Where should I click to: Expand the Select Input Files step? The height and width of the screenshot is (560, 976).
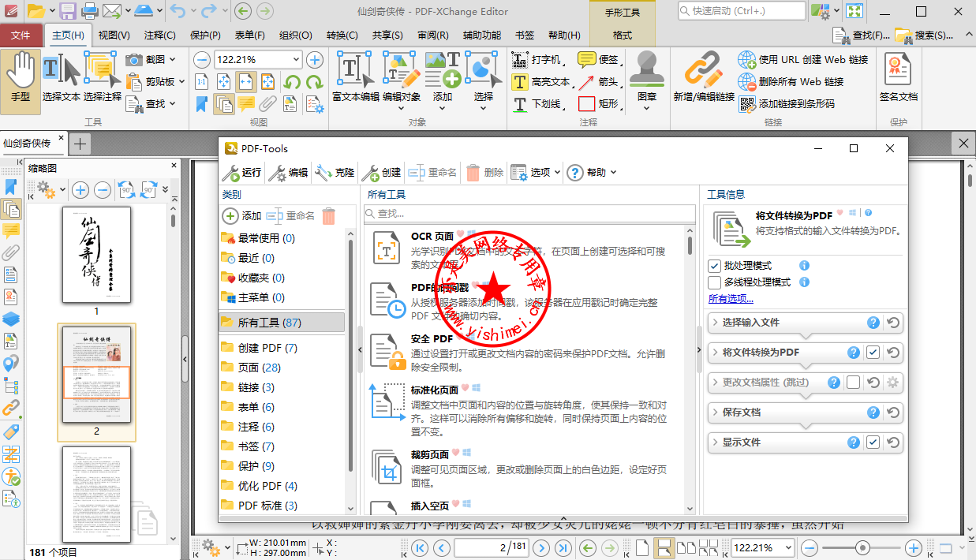point(750,323)
